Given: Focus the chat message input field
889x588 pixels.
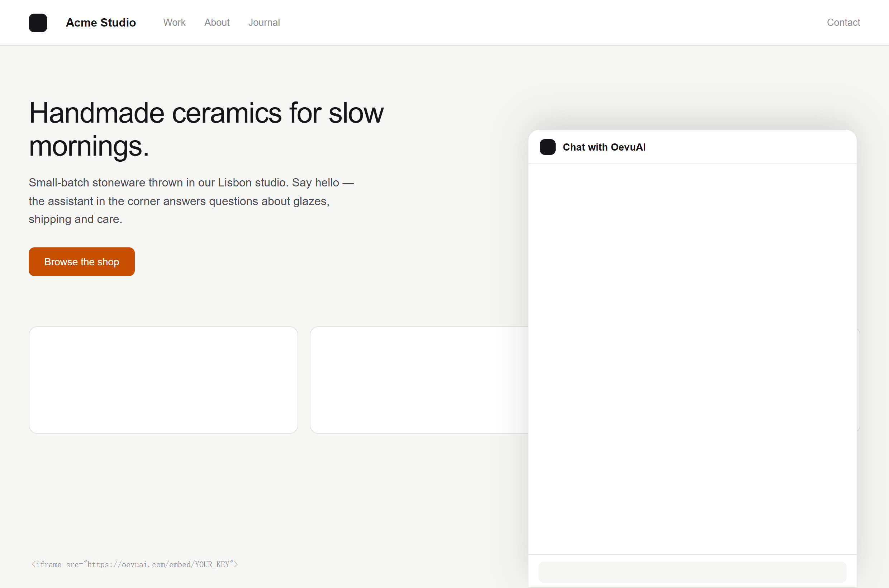Looking at the screenshot, I should (x=692, y=572).
